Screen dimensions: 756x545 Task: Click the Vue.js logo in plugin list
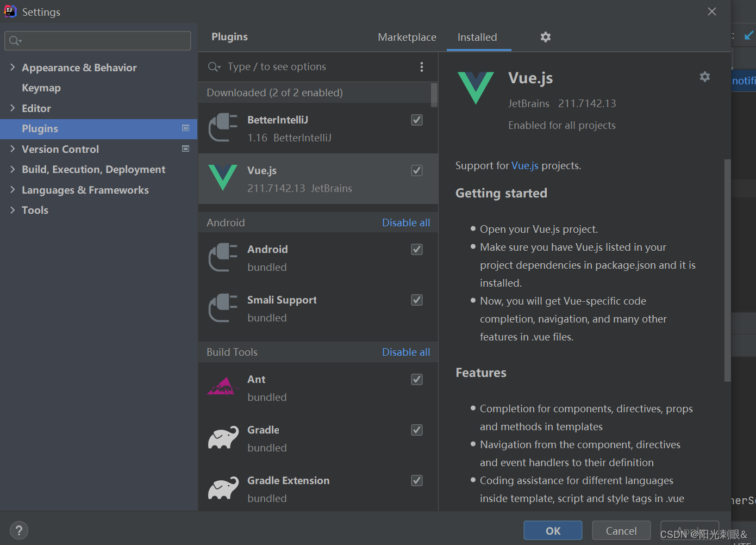223,178
